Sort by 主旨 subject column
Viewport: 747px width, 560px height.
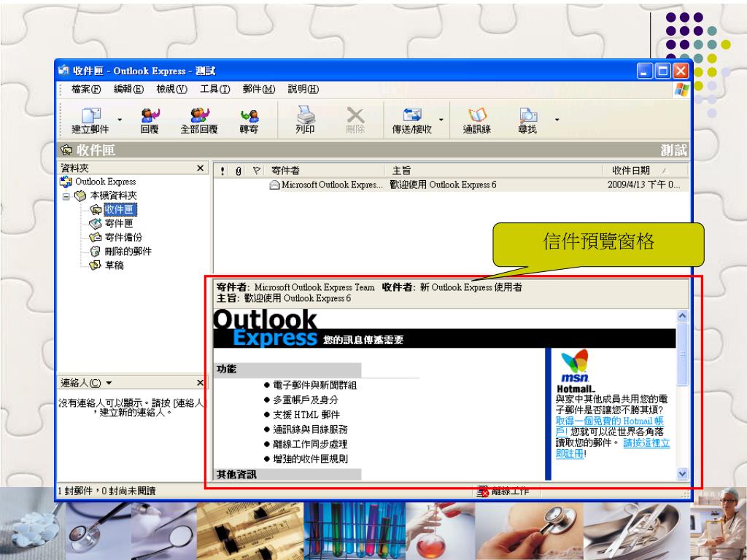click(x=493, y=171)
